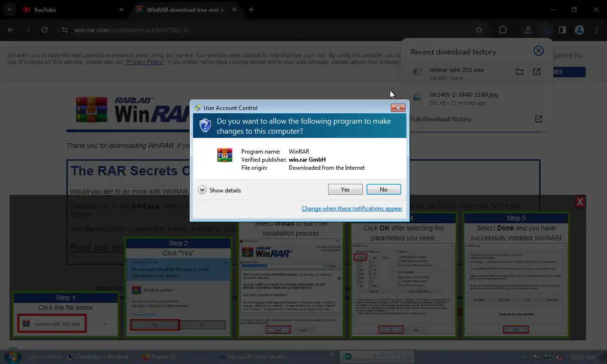607x364 pixels.
Task: Click the Action Center flag icon
Action: [x=536, y=357]
